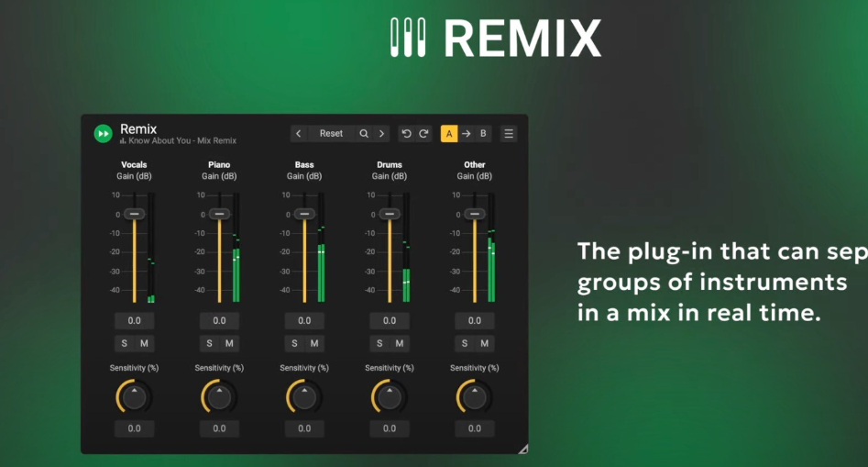The height and width of the screenshot is (467, 868).
Task: Click the window resize corner handle
Action: [x=523, y=450]
